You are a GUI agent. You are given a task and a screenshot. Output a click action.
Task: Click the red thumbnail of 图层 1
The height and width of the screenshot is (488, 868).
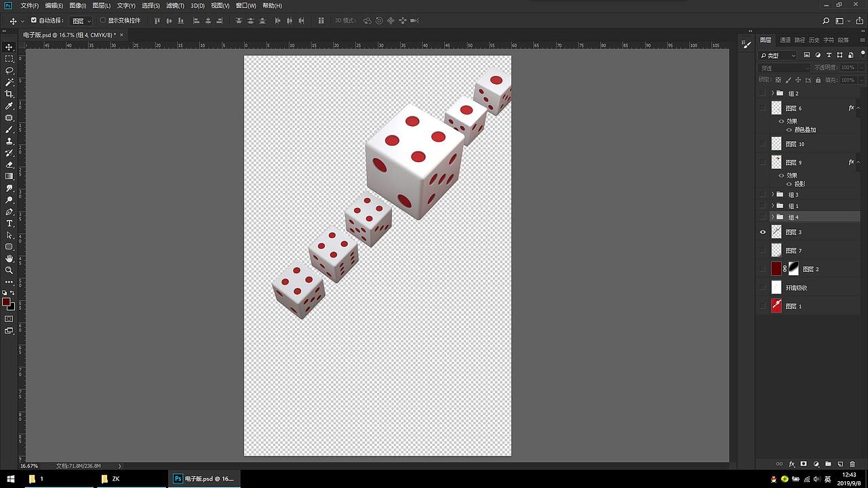(776, 306)
